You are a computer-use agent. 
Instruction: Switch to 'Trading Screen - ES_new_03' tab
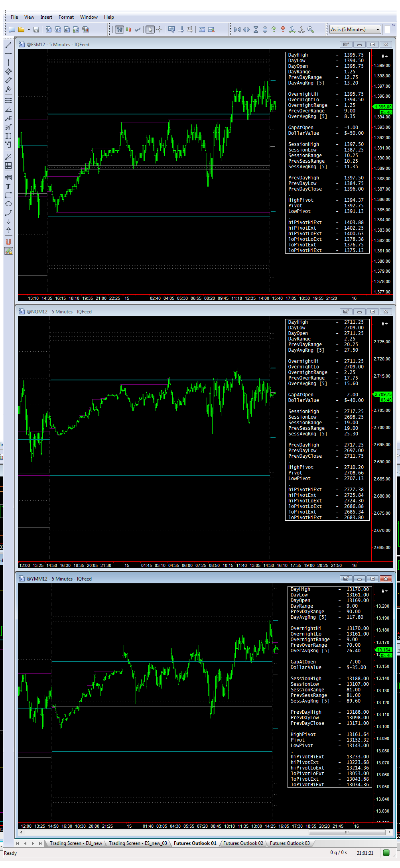pyautogui.click(x=138, y=843)
